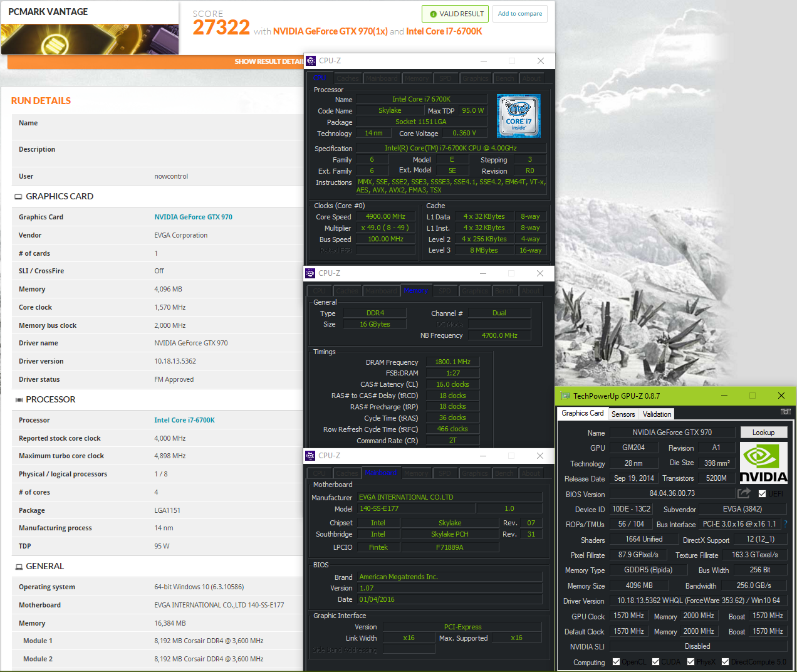Click the Bus Speed value 100.00 MHz
797x672 pixels.
pyautogui.click(x=385, y=239)
